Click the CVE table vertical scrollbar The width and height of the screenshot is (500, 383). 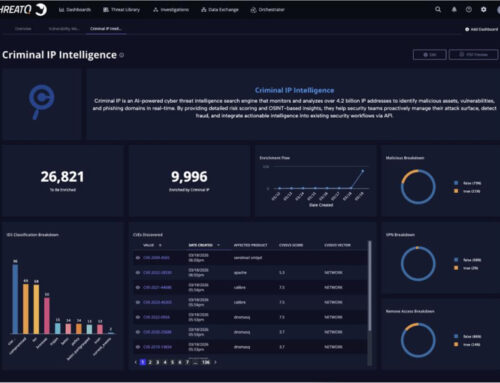[369, 286]
